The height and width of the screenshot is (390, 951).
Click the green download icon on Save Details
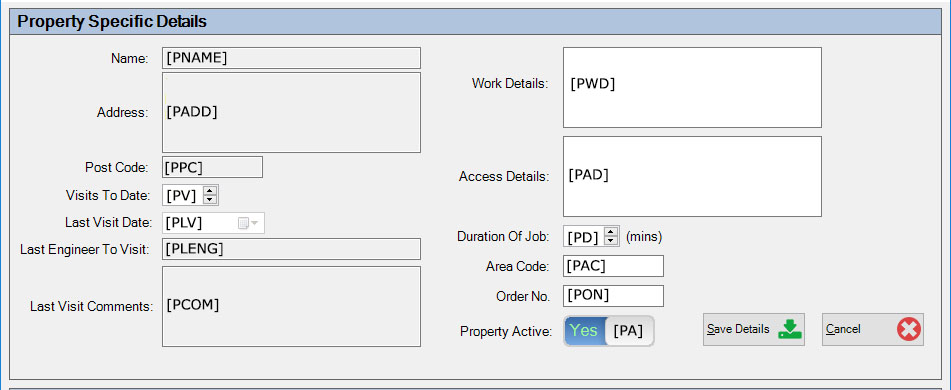click(789, 329)
